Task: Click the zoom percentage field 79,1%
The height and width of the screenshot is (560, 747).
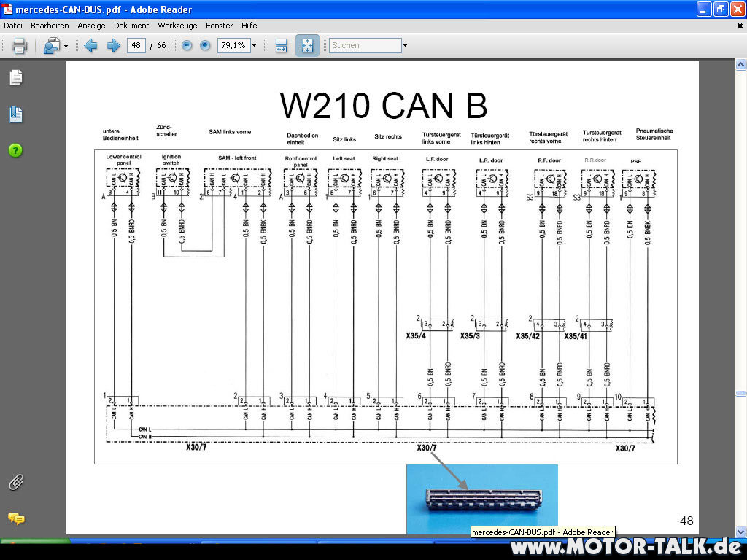Action: (234, 45)
